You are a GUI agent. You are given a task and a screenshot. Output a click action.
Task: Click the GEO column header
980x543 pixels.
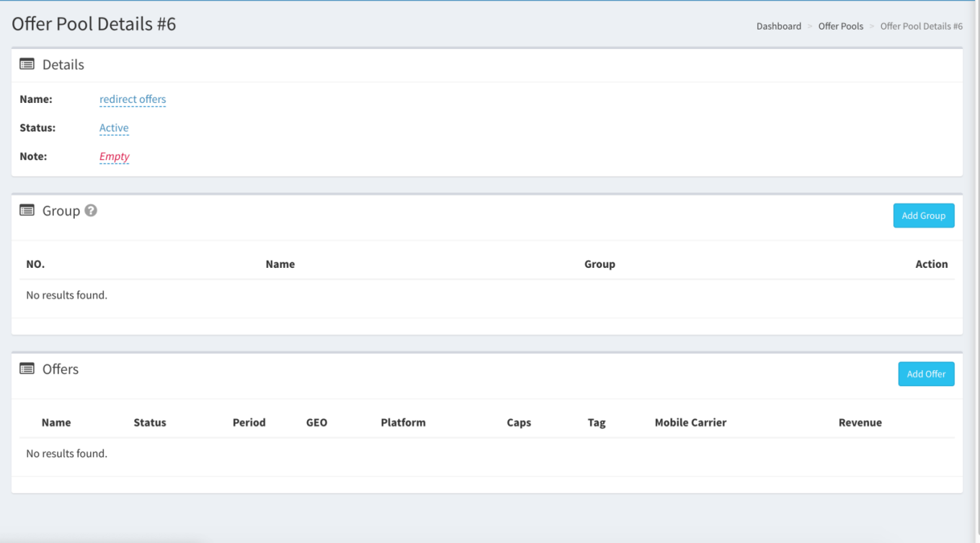[x=317, y=423]
